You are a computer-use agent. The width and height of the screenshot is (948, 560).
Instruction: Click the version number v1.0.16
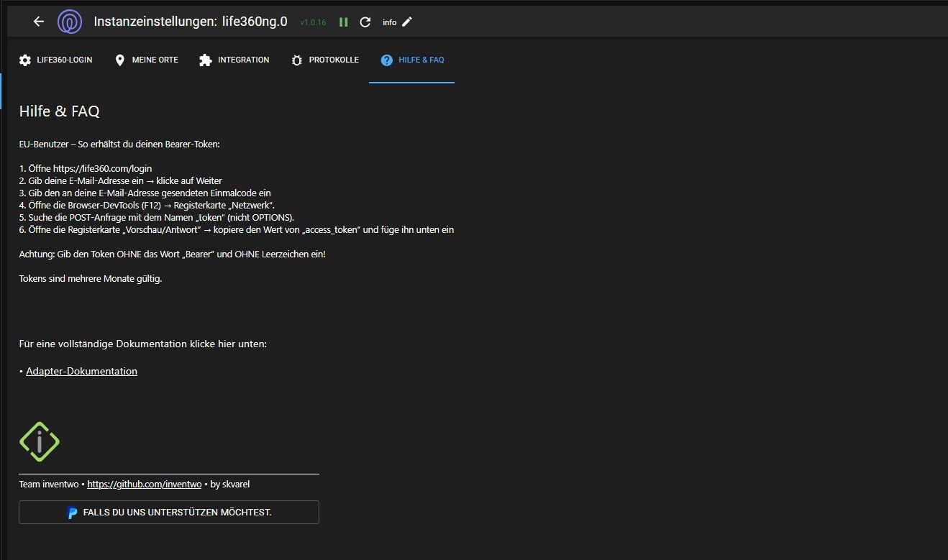coord(313,22)
